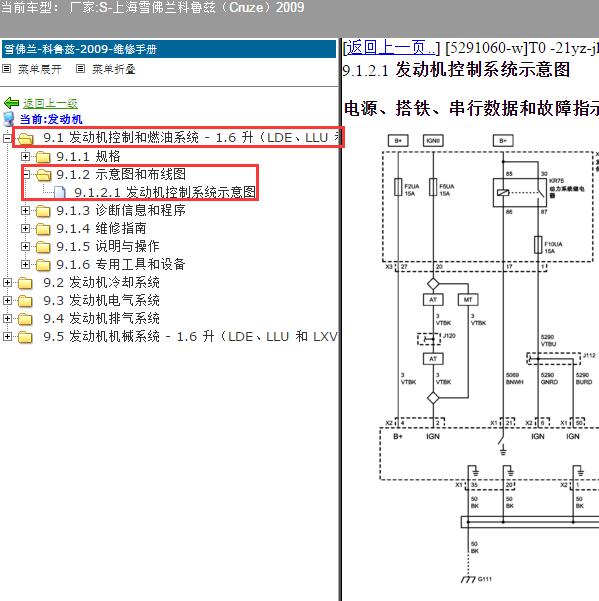Click the F10UA 15A fuse in the diagram
The width and height of the screenshot is (599, 601).
click(x=538, y=245)
